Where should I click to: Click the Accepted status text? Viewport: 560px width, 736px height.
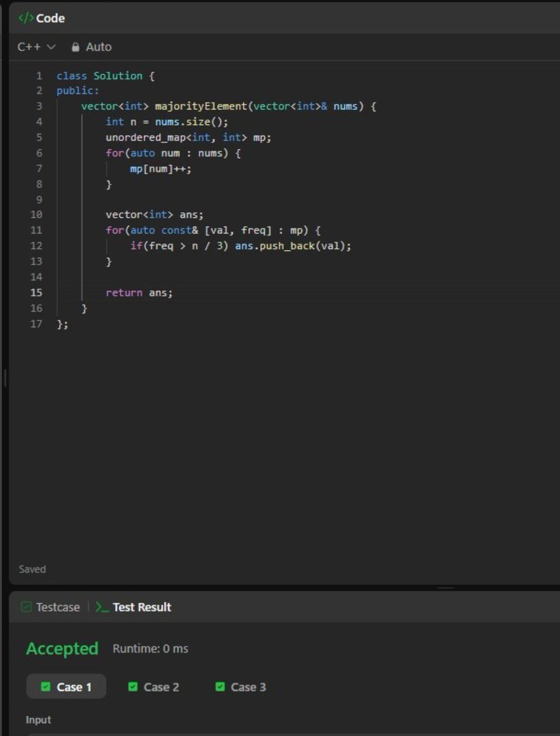[x=62, y=649]
